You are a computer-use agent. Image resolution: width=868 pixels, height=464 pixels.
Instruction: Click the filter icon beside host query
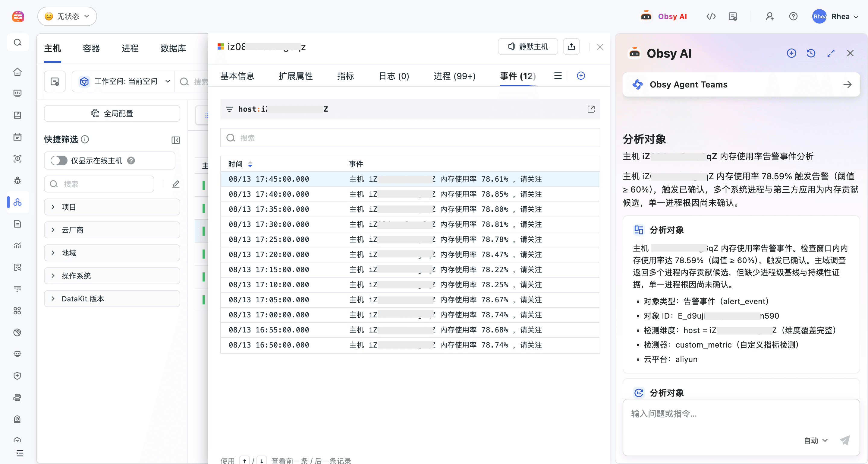pos(229,109)
